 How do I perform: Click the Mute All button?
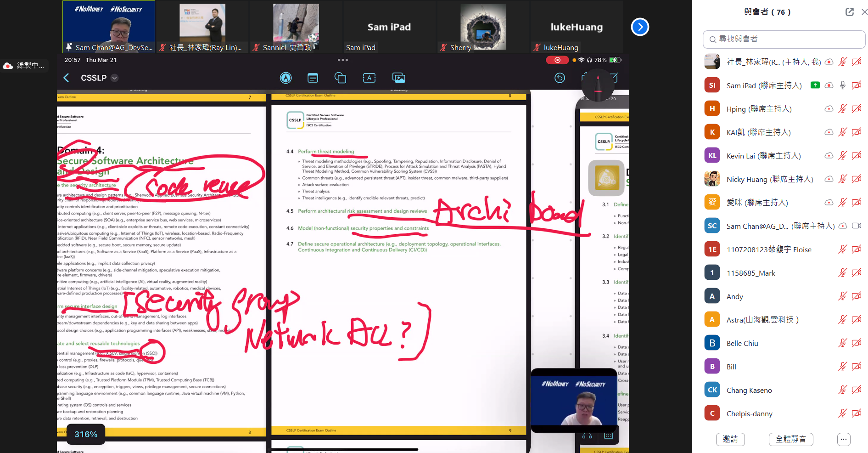(x=790, y=439)
